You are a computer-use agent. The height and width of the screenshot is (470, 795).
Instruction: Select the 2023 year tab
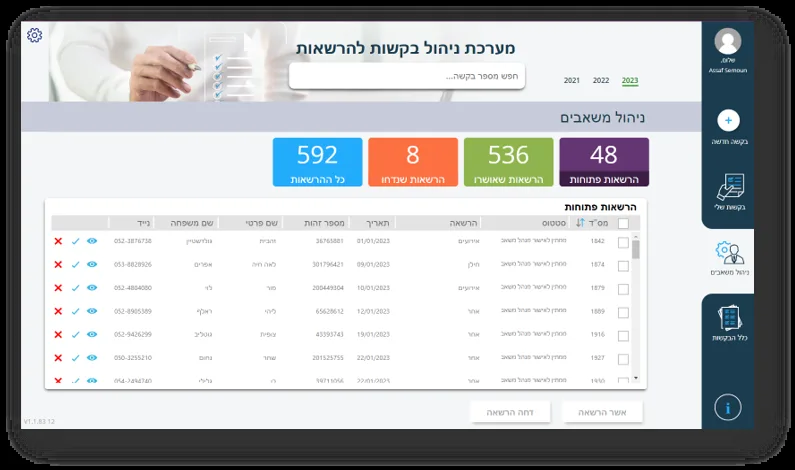[x=630, y=80]
